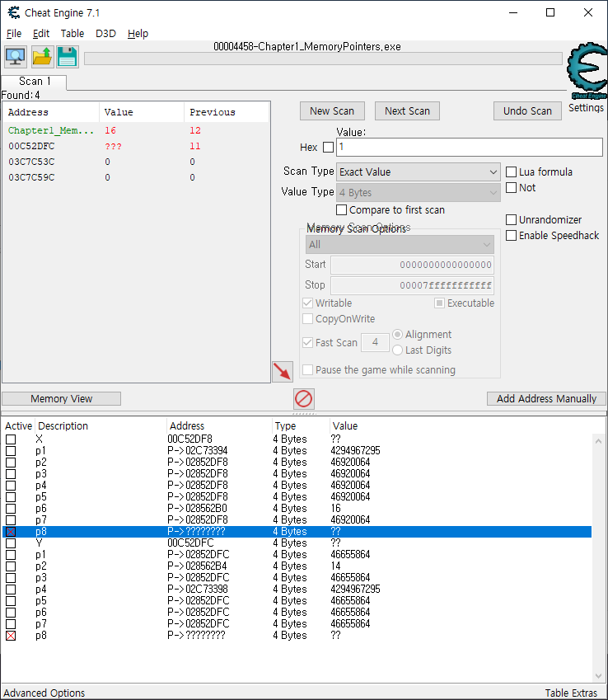Activate the X entry checkbox
608x700 pixels.
(11, 439)
